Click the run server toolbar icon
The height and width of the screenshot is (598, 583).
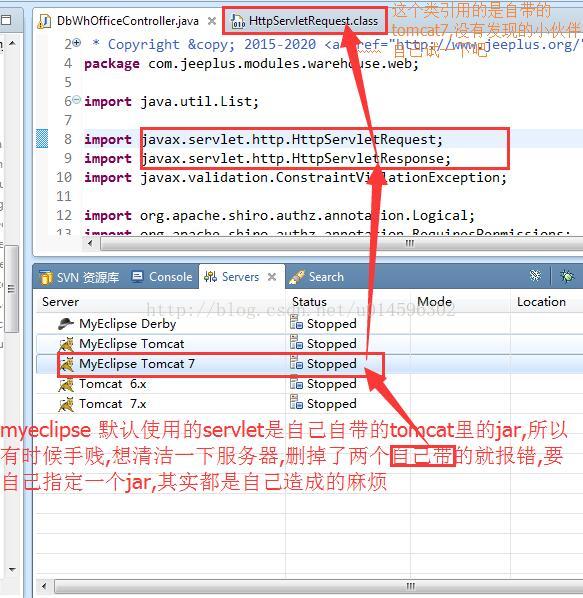pyautogui.click(x=535, y=276)
